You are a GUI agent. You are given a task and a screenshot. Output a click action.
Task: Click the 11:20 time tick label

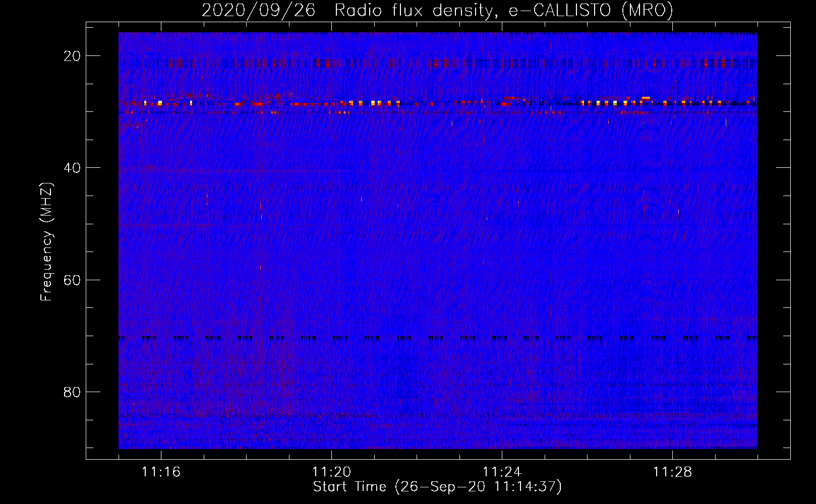point(332,472)
